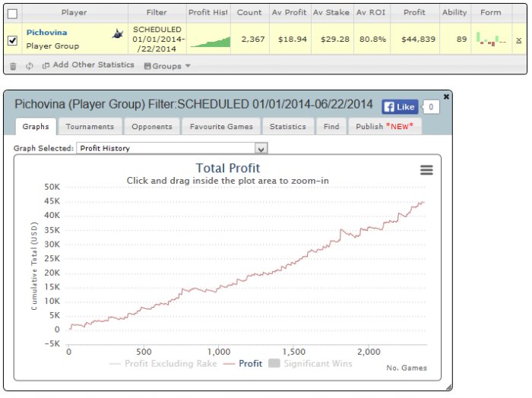The height and width of the screenshot is (398, 532).
Task: Click the trash delete icon
Action: coord(13,66)
